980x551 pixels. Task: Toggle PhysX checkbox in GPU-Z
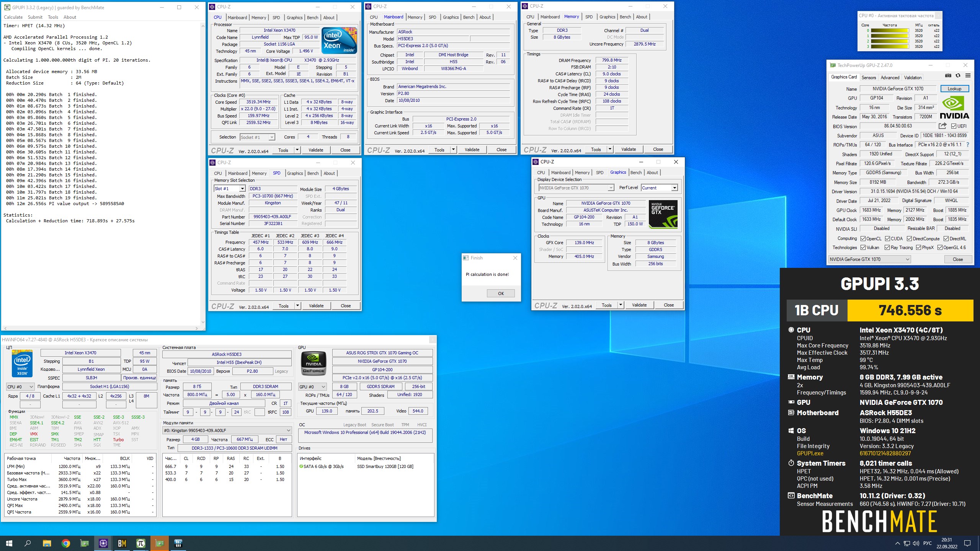click(918, 248)
